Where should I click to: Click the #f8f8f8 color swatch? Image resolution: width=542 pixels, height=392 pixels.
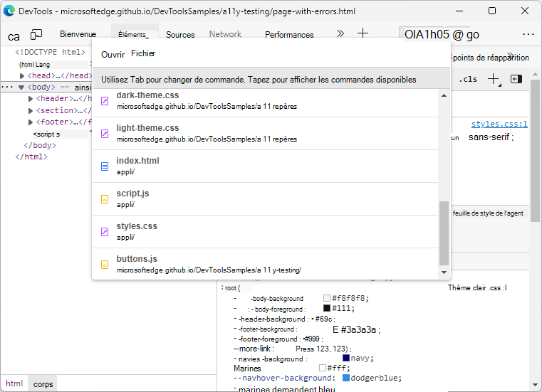click(x=327, y=297)
